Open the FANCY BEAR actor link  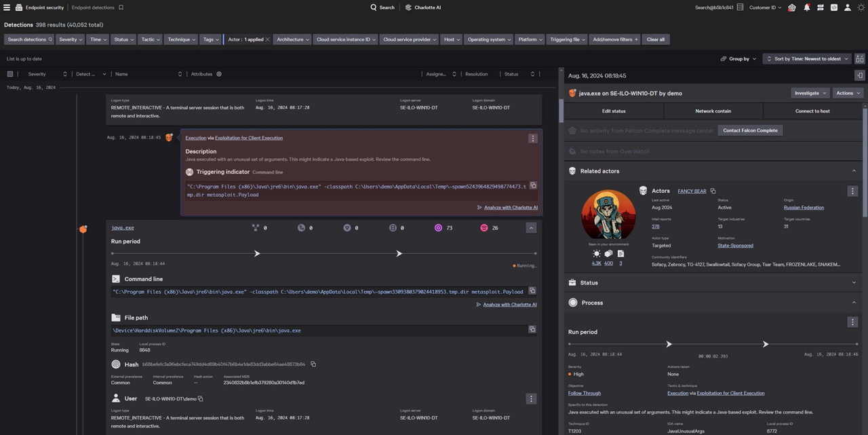click(x=692, y=191)
